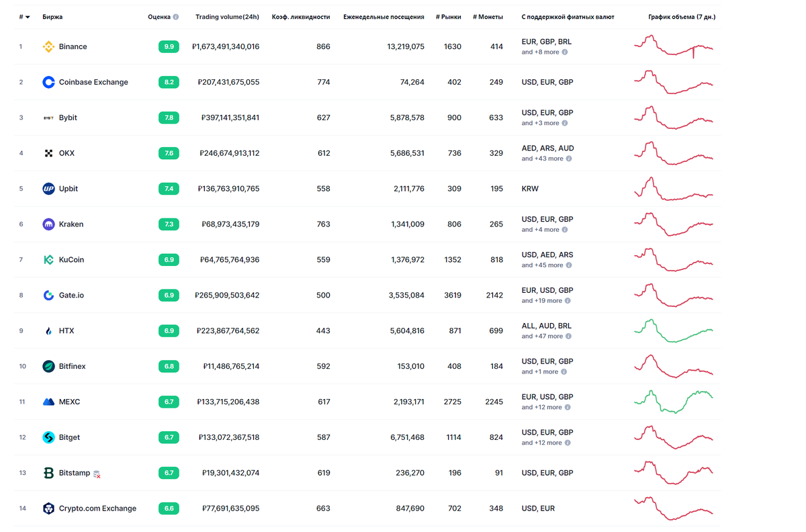Image resolution: width=806 pixels, height=532 pixels.
Task: Open the Gate.io exchange link
Action: tap(71, 296)
